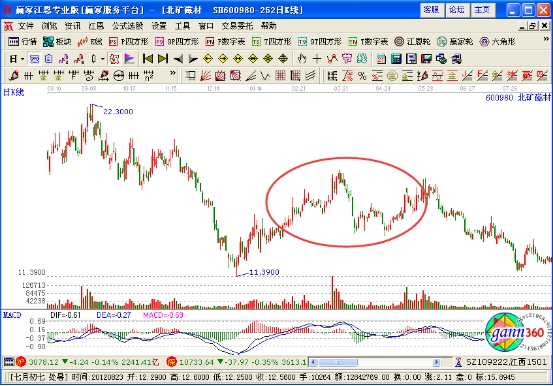Screen dimensions: 553x386
Task: Click the colorful monitor screen icon
Action: (426, 59)
